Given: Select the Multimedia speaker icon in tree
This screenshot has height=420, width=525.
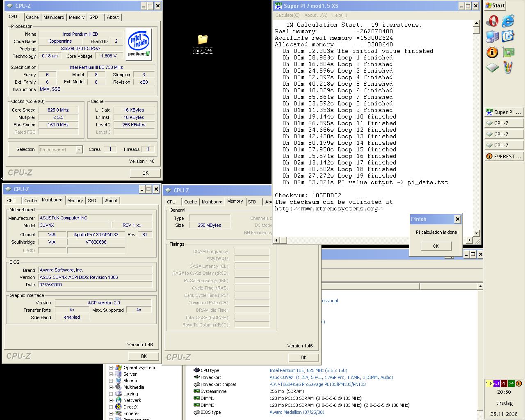Looking at the screenshot, I should [x=118, y=387].
